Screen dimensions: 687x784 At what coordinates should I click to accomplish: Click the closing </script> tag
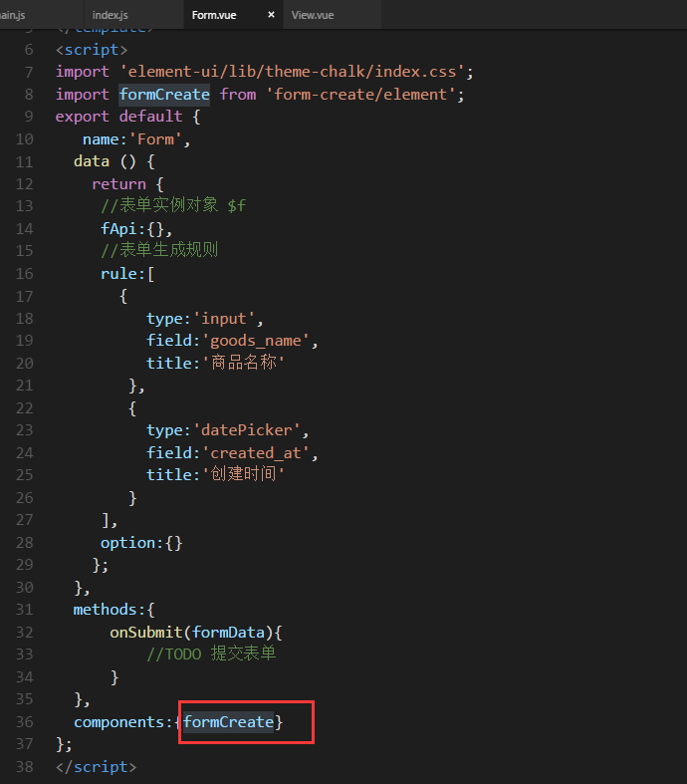pos(96,767)
